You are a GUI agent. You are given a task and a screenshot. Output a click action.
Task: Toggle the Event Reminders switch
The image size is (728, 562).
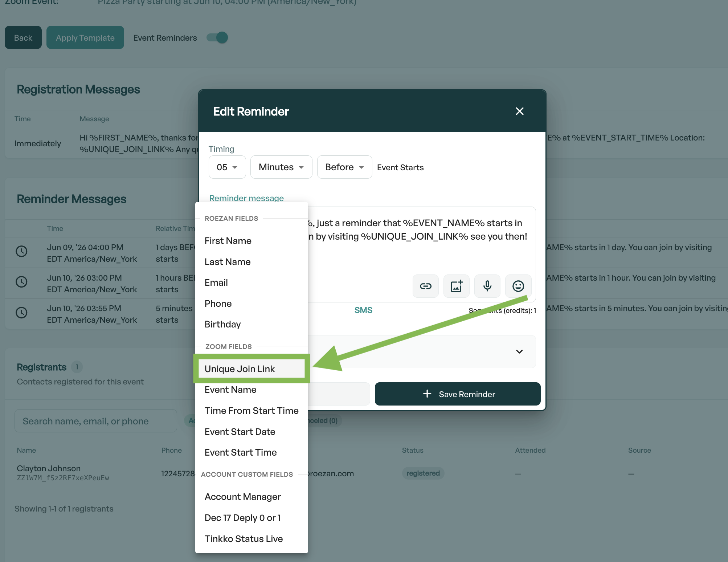(x=217, y=38)
